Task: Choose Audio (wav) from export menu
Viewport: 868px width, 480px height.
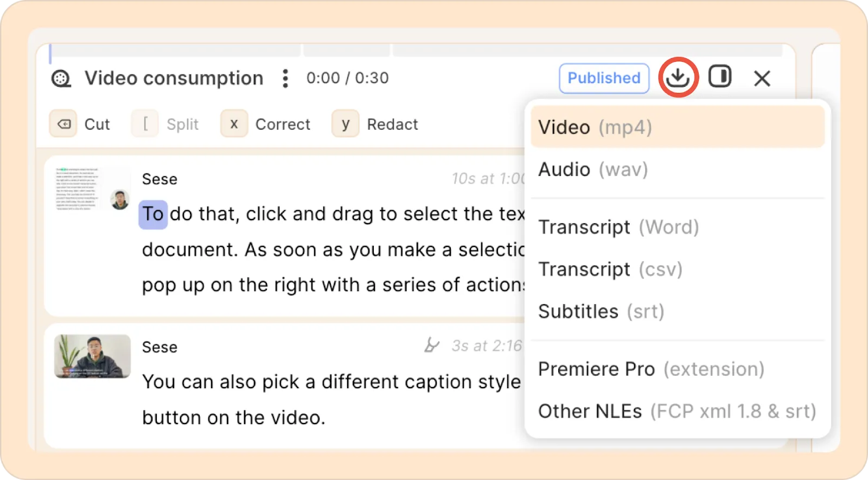Action: [x=593, y=169]
